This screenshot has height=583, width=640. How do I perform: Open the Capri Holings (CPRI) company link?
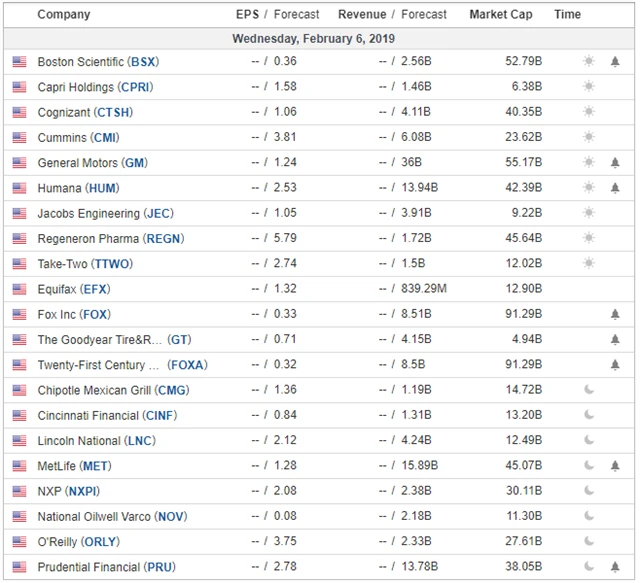(95, 87)
